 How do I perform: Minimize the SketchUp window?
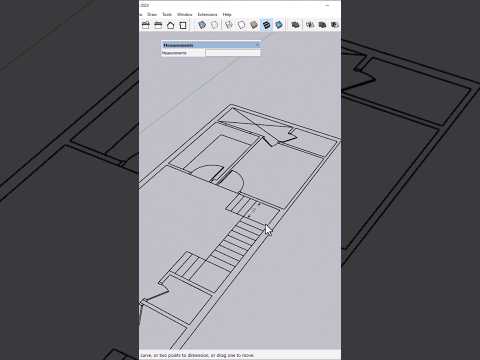[x=327, y=5]
